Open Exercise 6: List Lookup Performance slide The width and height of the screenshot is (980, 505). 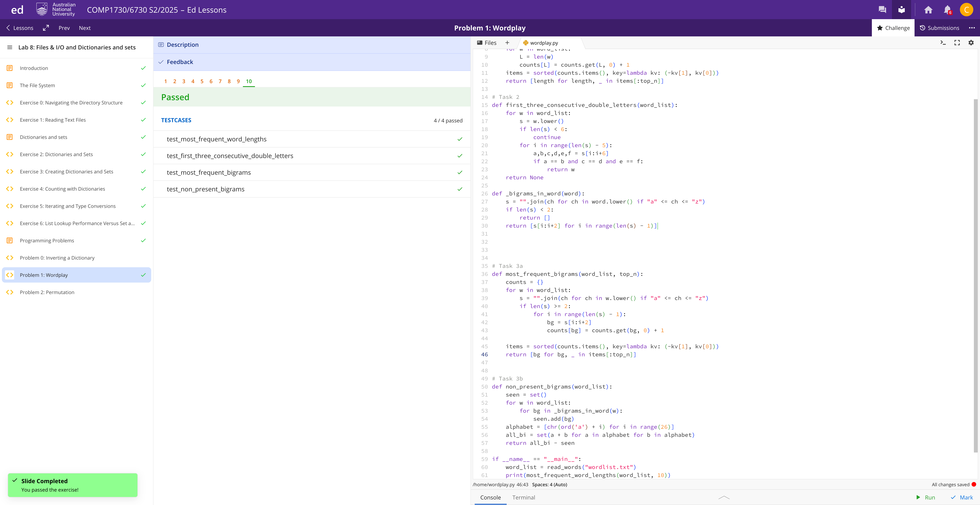[x=77, y=223]
